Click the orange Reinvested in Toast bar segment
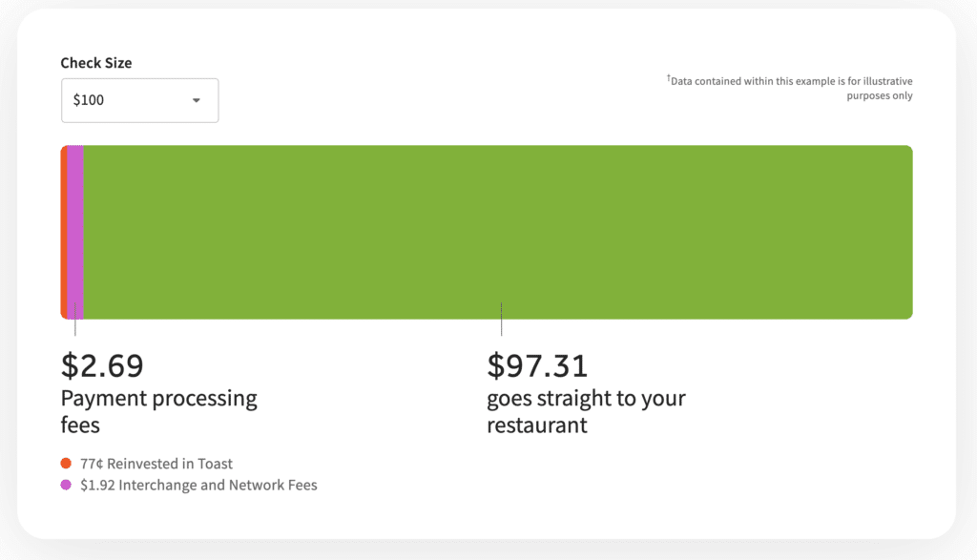The height and width of the screenshot is (560, 977). [x=64, y=232]
